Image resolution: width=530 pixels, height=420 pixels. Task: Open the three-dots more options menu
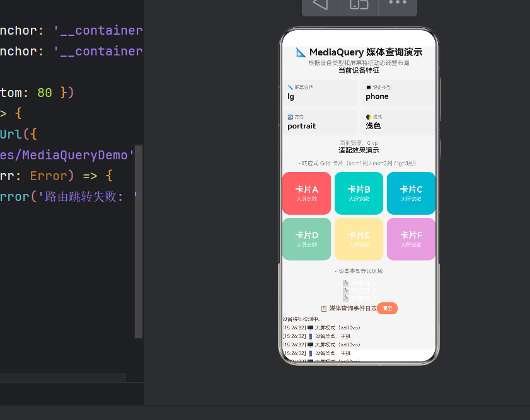coord(398,3)
